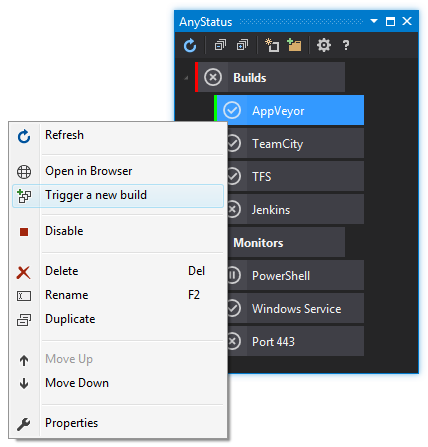428x447 pixels.
Task: Choose Refresh from the context menu
Action: pyautogui.click(x=118, y=135)
